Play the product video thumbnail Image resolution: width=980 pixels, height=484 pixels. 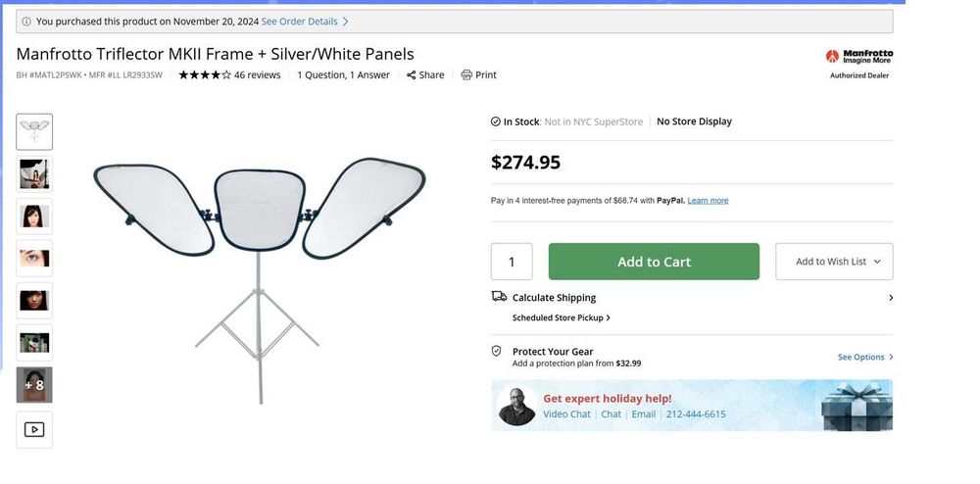tap(34, 429)
